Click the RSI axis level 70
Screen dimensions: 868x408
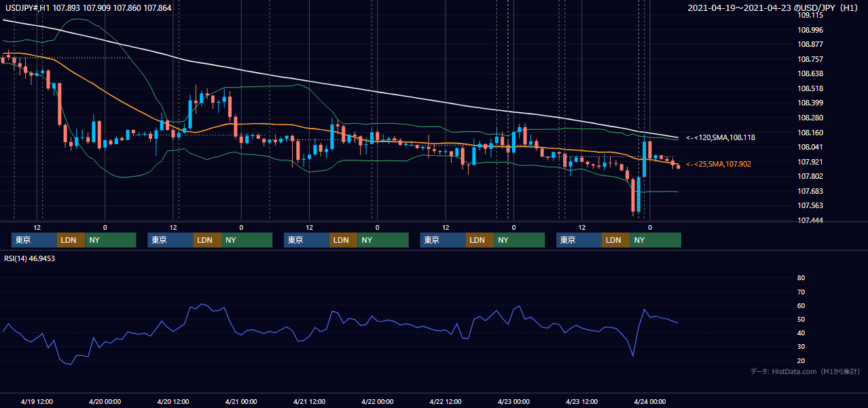(801, 292)
